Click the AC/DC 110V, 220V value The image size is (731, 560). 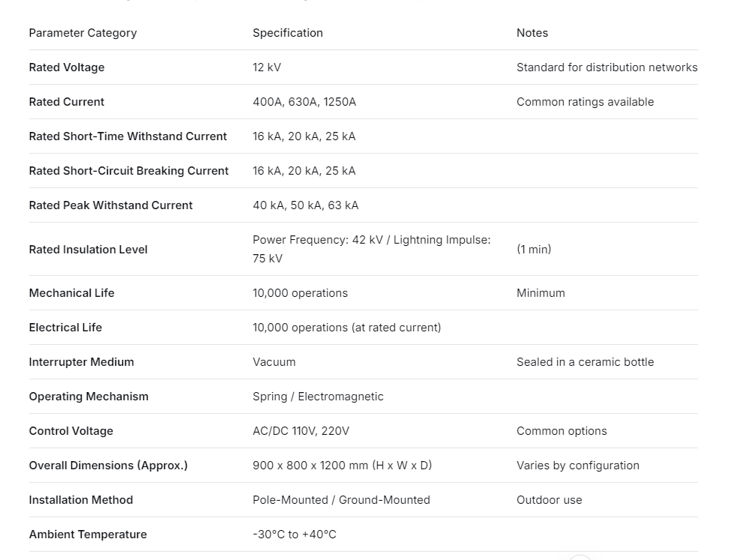(x=301, y=431)
